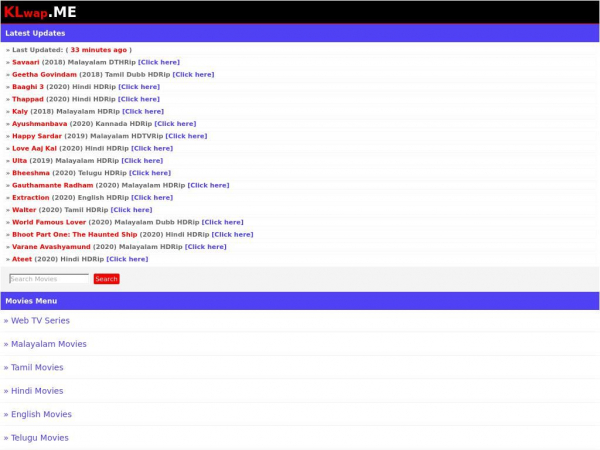This screenshot has height=450, width=600.
Task: Open the Ayushmanbava movie link
Action: pos(40,124)
